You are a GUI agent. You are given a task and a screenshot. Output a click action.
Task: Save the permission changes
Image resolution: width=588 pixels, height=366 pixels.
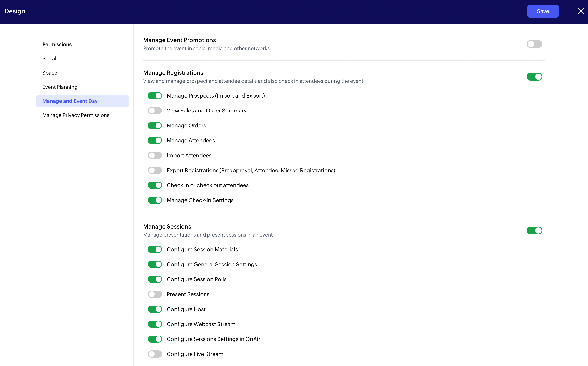pos(543,11)
